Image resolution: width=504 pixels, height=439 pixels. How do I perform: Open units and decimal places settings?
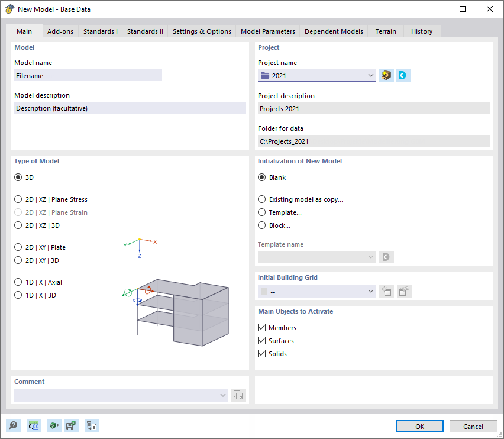click(x=34, y=425)
